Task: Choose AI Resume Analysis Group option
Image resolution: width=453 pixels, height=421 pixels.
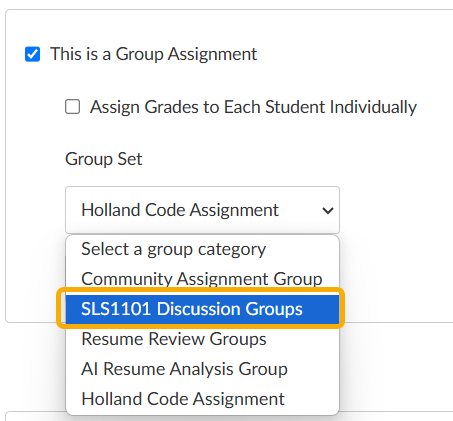Action: (202, 369)
